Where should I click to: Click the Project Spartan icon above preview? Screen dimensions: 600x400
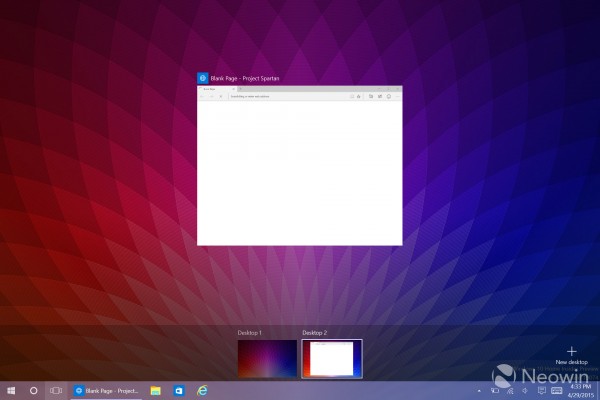pos(202,77)
